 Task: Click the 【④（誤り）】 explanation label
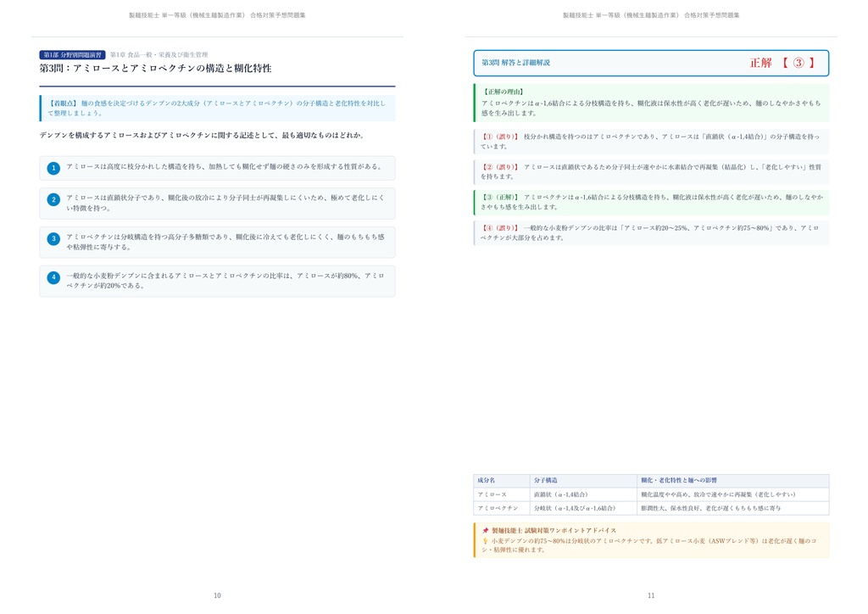500,227
